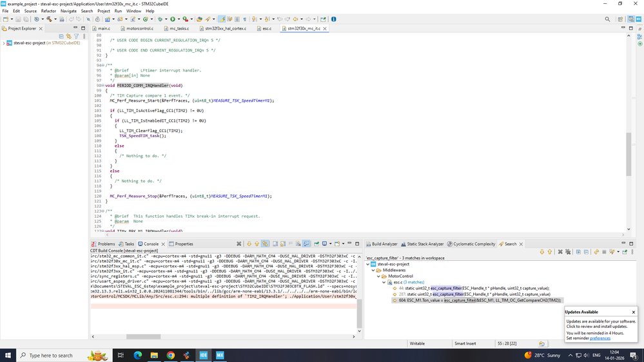Viewport: 644px width, 362px height.
Task: Click Expand All icon in Search view
Action: coord(578,252)
